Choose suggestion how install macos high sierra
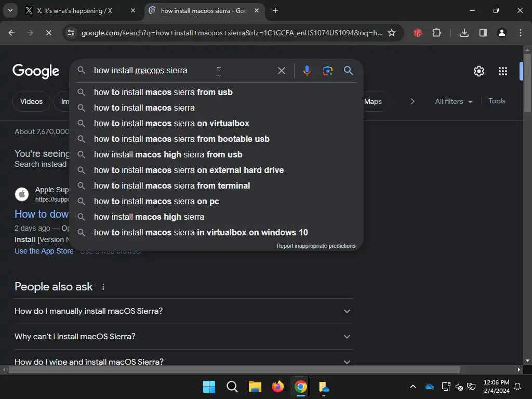This screenshot has height=399, width=532. coord(216,217)
